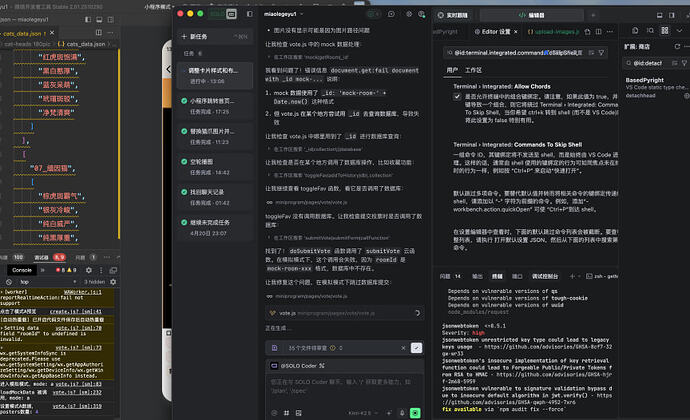Close the Editor 设置 tab
Viewport: 690px width, 420px height.
pos(516,32)
